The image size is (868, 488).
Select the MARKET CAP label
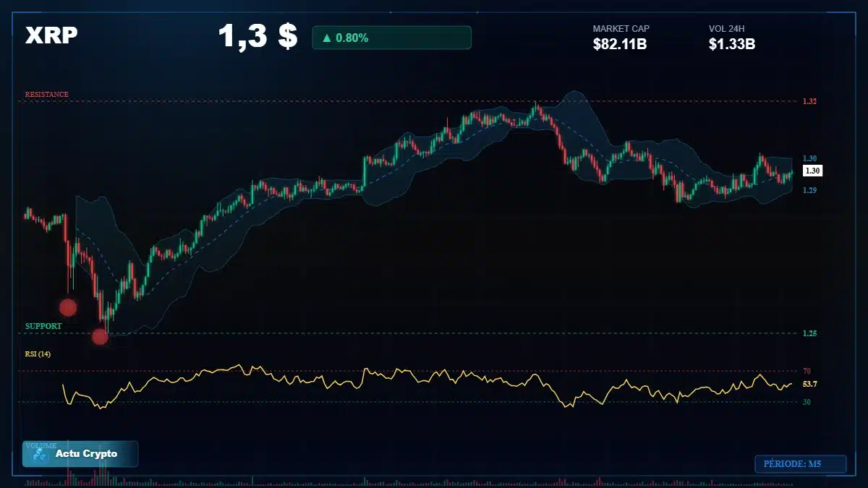click(621, 29)
